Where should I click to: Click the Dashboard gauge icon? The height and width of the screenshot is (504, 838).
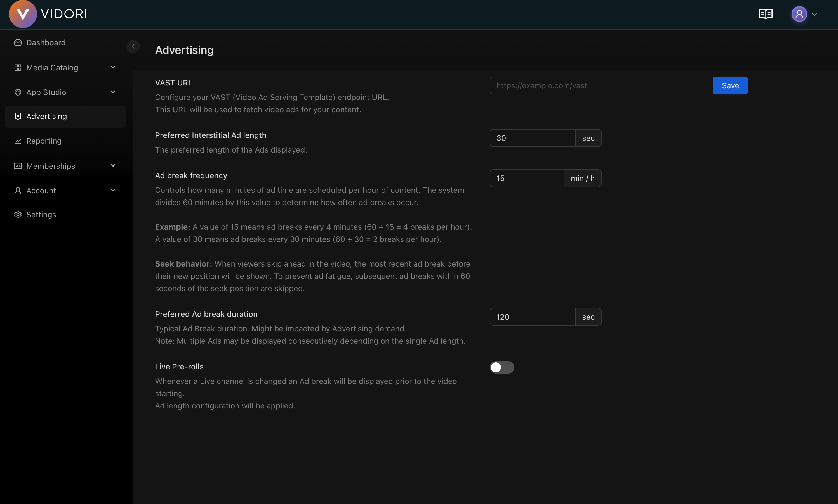click(18, 42)
